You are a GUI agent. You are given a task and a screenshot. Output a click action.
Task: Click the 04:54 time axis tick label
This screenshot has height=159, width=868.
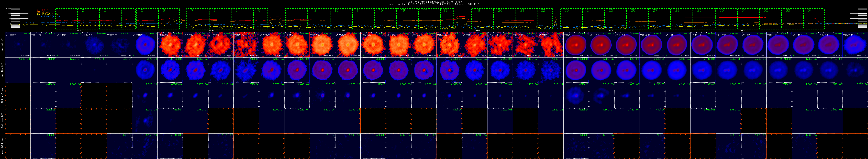212,31
